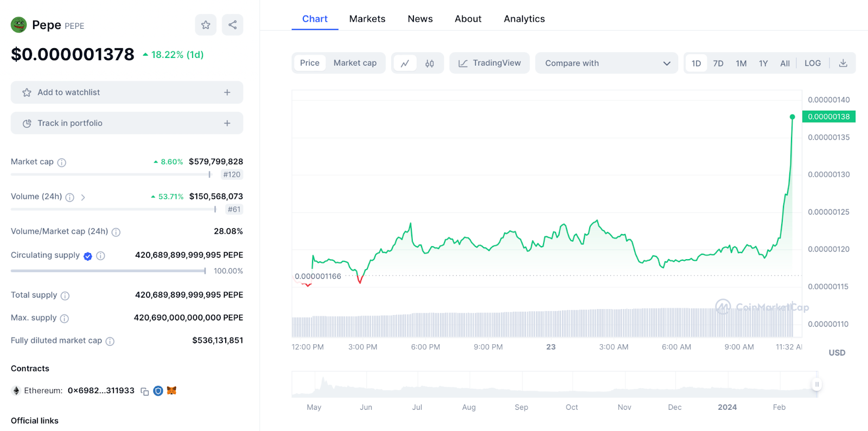868x431 pixels.
Task: Select Price chart toggle
Action: point(310,63)
